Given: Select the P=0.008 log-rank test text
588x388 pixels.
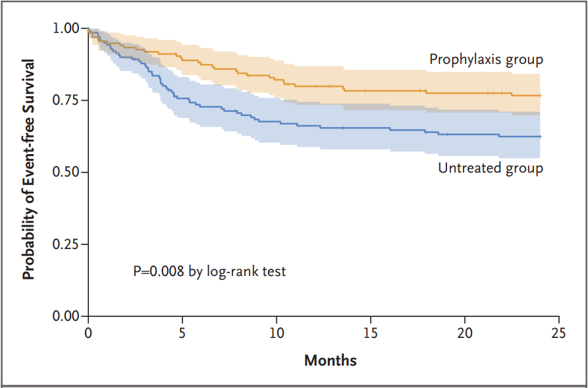Looking at the screenshot, I should pyautogui.click(x=209, y=271).
